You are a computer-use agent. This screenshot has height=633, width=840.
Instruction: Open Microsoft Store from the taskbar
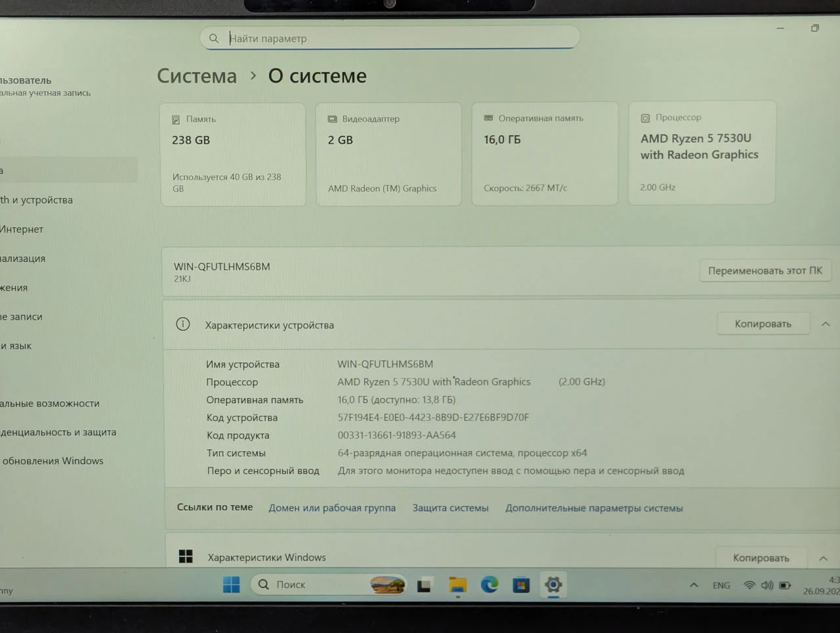click(x=521, y=584)
